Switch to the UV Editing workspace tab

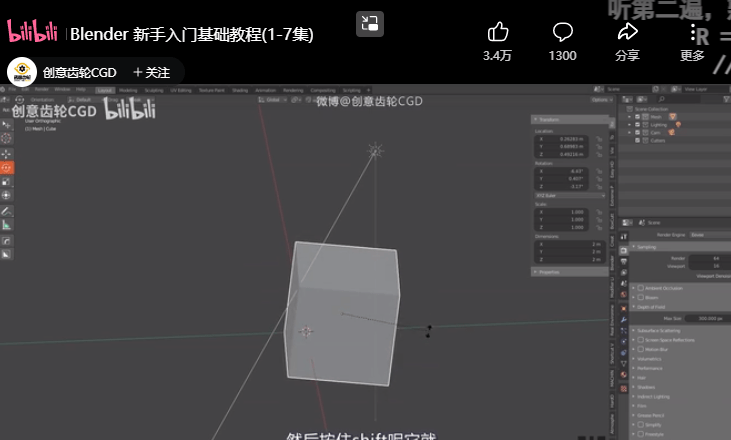[x=181, y=90]
